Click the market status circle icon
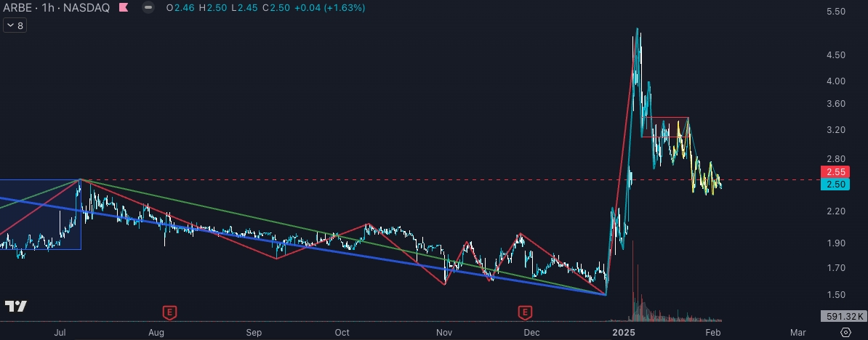 [148, 8]
